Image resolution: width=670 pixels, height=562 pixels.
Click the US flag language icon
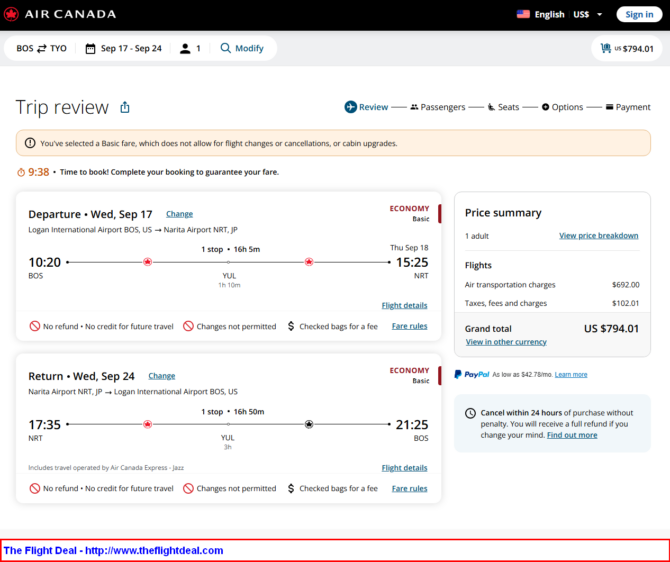523,14
